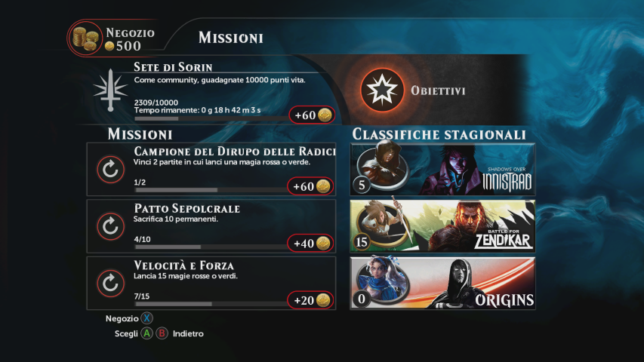Click the Sete di Sorin sword emblem

(110, 90)
